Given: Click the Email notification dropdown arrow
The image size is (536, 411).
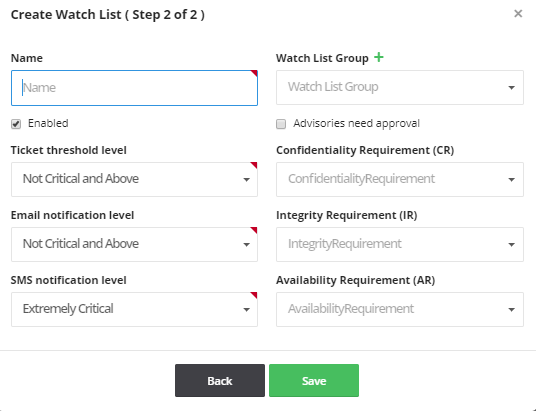Looking at the screenshot, I should [246, 245].
